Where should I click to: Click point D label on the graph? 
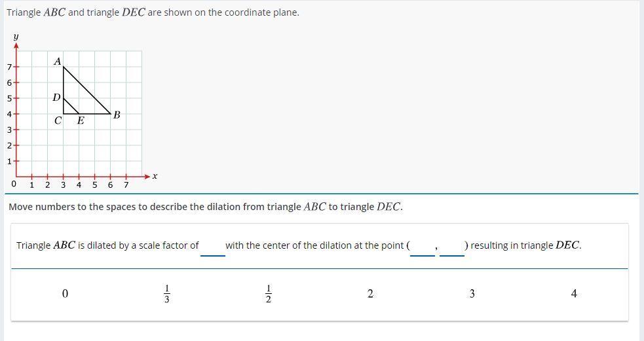click(x=56, y=98)
